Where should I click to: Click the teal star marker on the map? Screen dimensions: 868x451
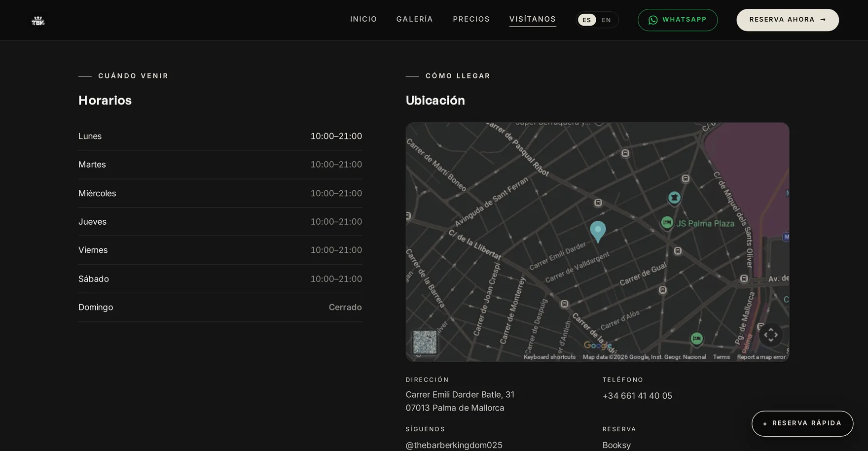point(674,198)
